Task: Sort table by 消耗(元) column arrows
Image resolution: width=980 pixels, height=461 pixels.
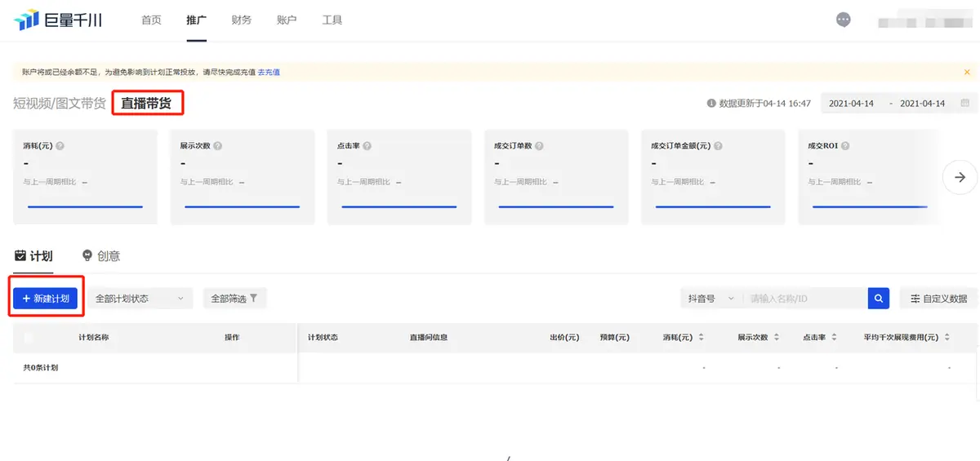Action: click(702, 338)
